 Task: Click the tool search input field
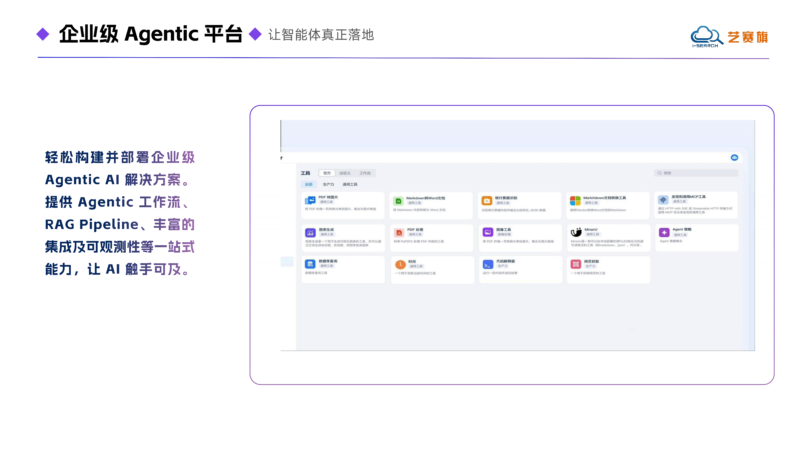coord(696,173)
